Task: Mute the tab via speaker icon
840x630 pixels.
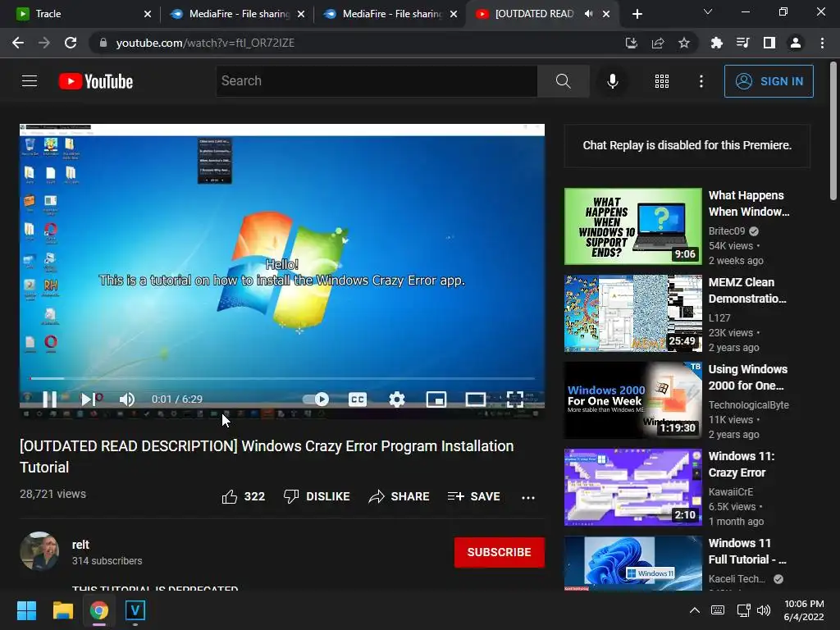Action: click(588, 14)
